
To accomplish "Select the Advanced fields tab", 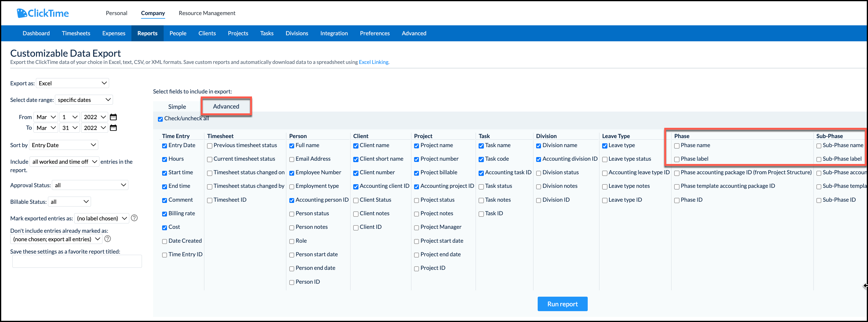I will click(226, 106).
